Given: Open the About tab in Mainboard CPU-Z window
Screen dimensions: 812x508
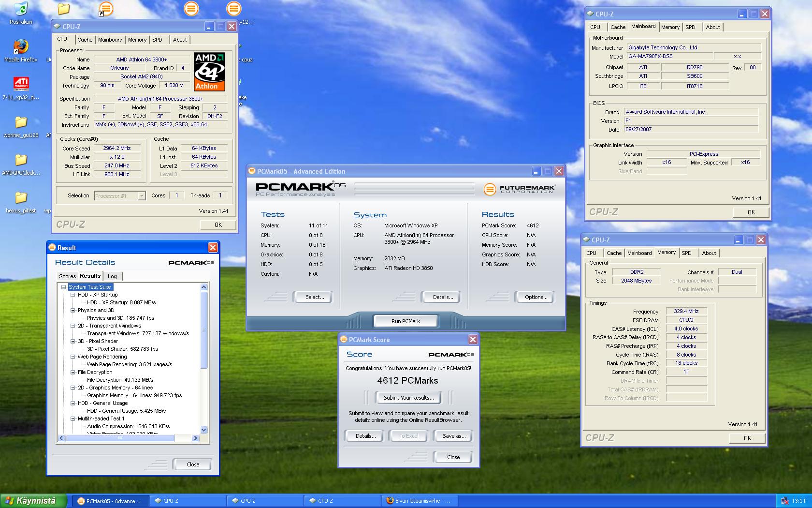Looking at the screenshot, I should click(712, 27).
